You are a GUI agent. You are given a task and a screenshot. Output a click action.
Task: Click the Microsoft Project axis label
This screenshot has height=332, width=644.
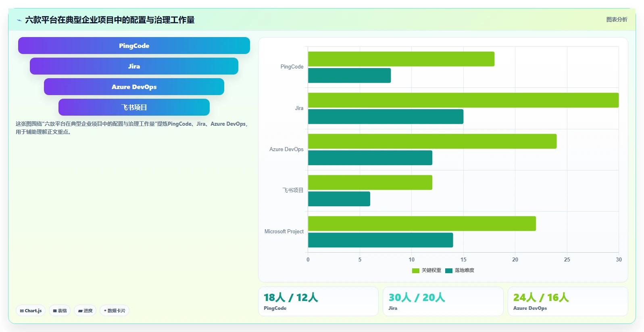(284, 231)
